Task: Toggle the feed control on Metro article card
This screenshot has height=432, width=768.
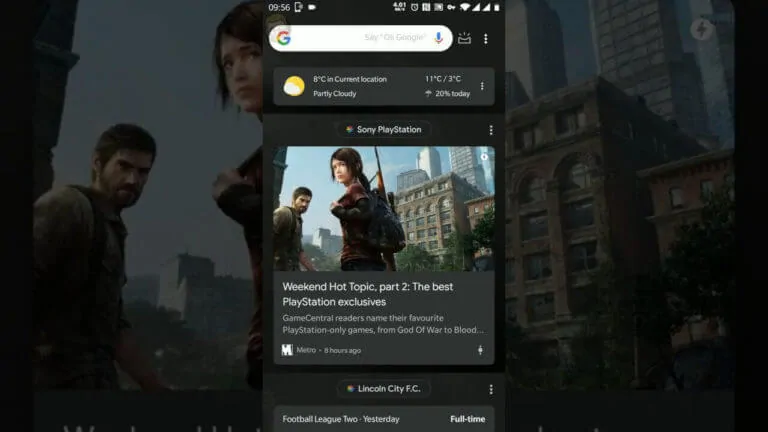Action: [x=480, y=350]
